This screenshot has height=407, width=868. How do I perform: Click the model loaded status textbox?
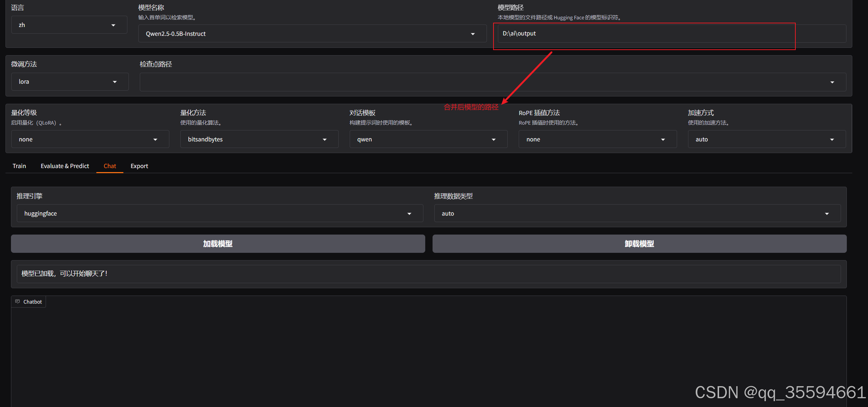(x=428, y=274)
